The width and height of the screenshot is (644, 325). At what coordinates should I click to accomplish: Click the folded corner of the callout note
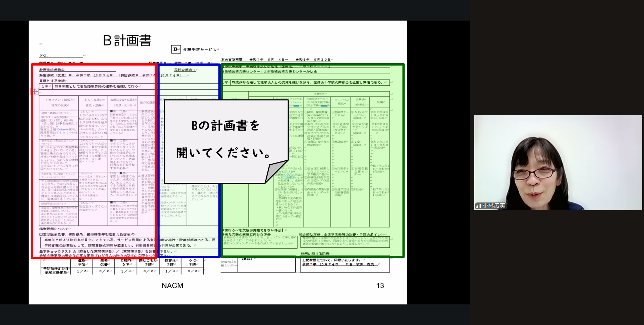coord(276,171)
